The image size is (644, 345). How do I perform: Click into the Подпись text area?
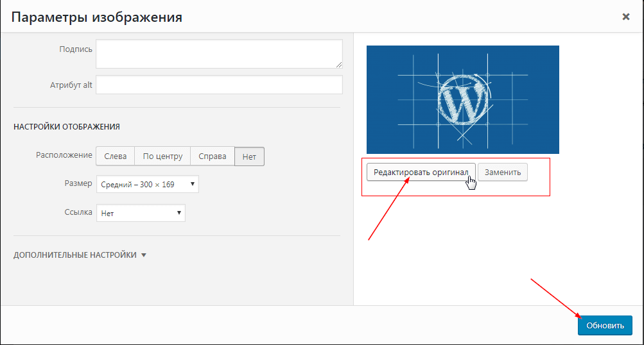pyautogui.click(x=219, y=54)
